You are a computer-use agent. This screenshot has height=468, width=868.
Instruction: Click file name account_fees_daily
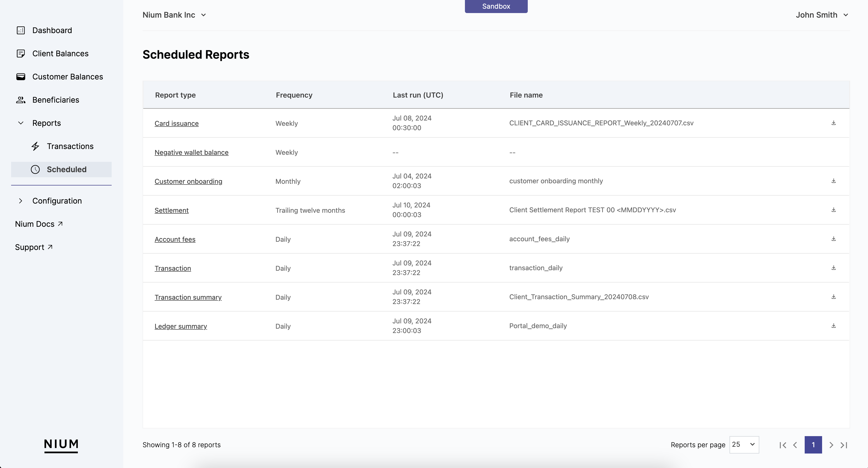click(539, 239)
